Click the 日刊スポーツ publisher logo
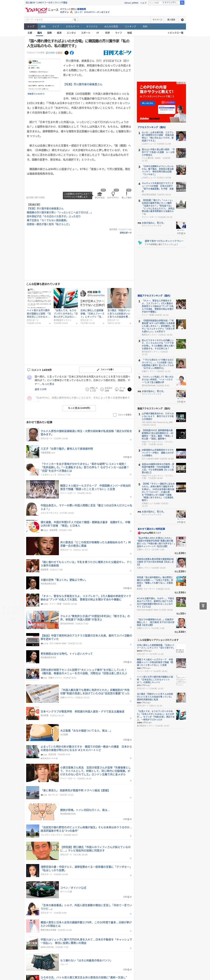Screen dimensions: 210x980 117,53
